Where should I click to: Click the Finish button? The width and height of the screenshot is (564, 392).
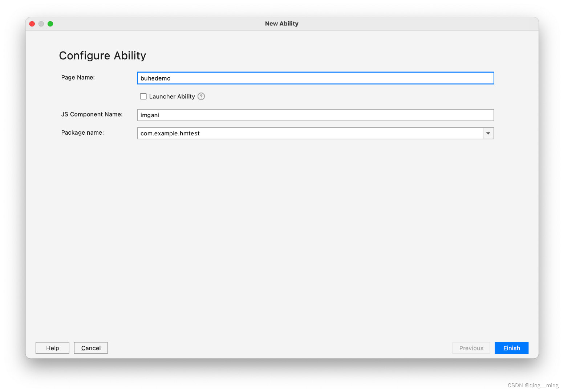pyautogui.click(x=511, y=348)
